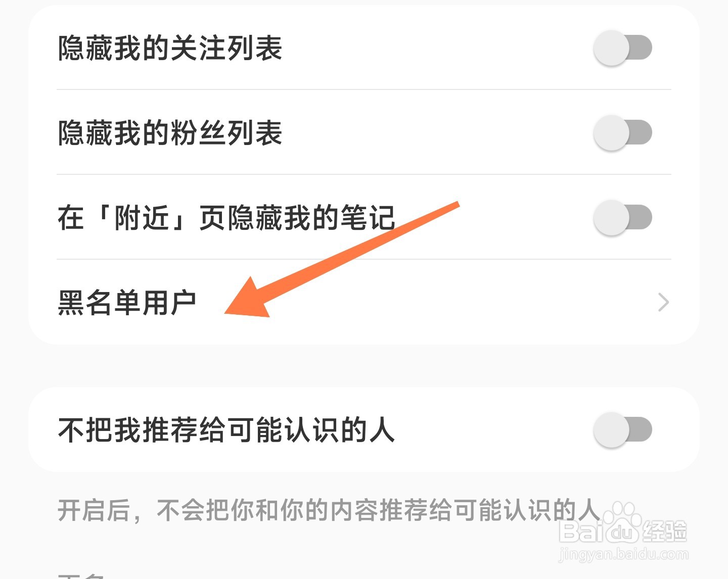Image resolution: width=728 pixels, height=579 pixels.
Task: Tap the 隐藏我的粉丝列表 label text
Action: (170, 133)
